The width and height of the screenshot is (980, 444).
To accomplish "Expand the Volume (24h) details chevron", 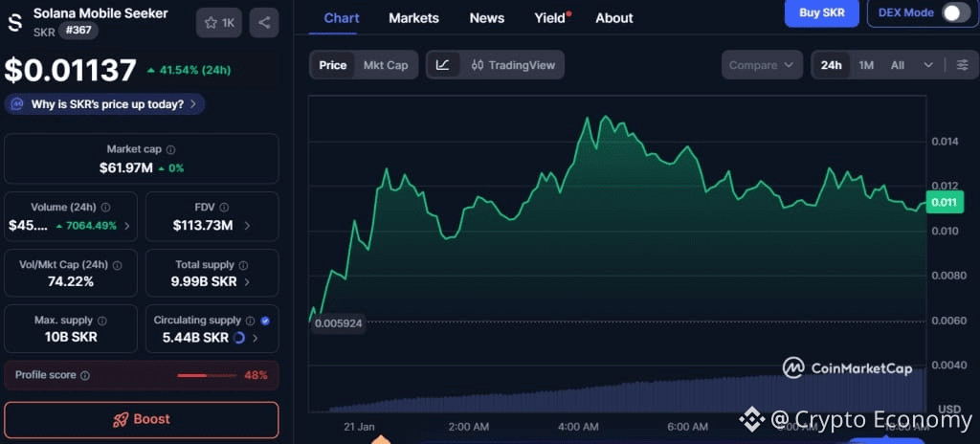I will click(x=127, y=226).
